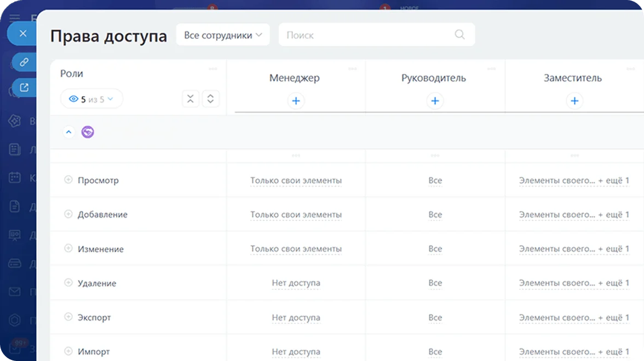The image size is (644, 361).
Task: Click the plus icon beside Добавление
Action: tap(68, 214)
